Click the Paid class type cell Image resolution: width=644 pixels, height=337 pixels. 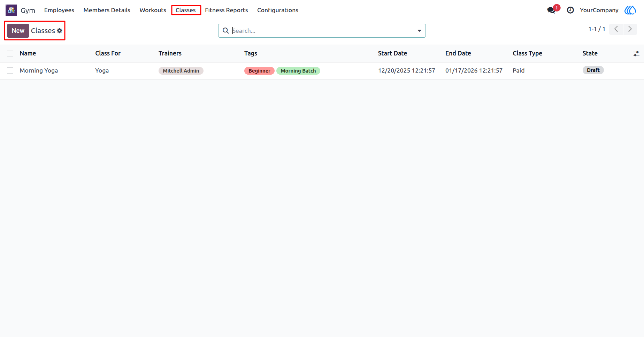point(519,70)
